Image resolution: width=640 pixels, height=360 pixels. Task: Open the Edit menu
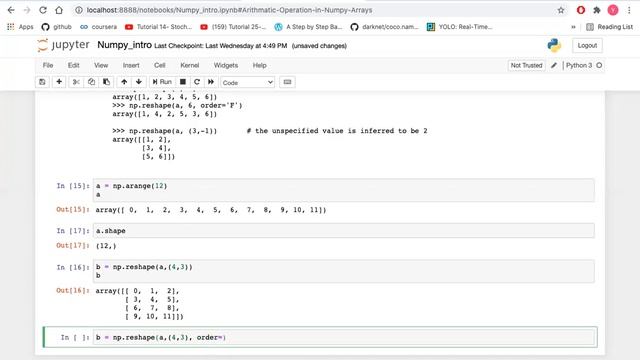pos(73,65)
